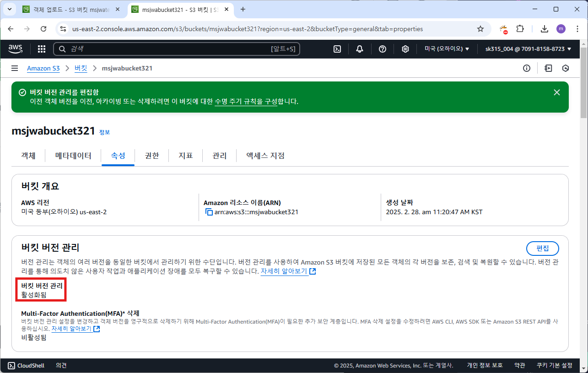Open the Amazon S3 breadcrumb link
The width and height of the screenshot is (588, 373).
43,68
